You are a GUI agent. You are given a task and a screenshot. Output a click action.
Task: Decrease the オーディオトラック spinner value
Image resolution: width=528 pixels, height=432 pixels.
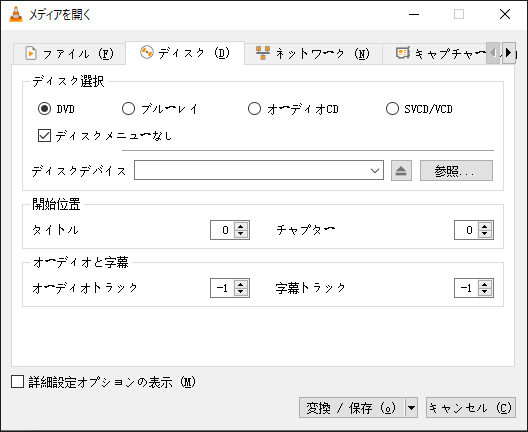tap(241, 291)
